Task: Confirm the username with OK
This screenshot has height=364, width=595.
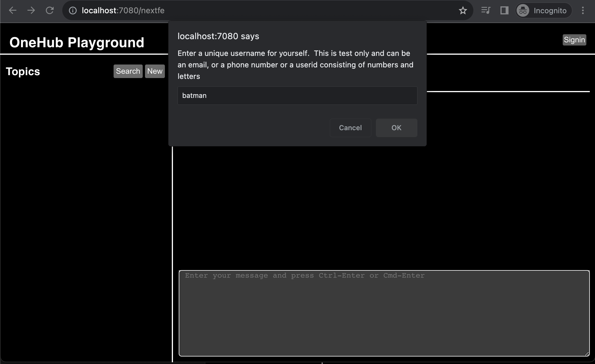Action: 396,128
